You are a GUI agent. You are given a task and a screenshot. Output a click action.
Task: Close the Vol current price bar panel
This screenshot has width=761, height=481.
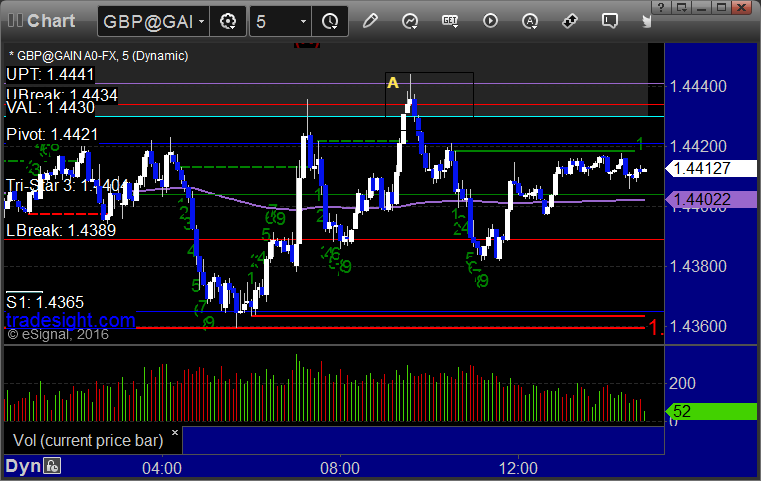pyautogui.click(x=175, y=432)
